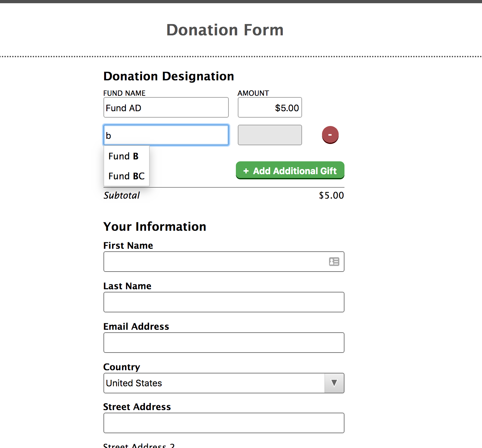Click into the Last Name field
The image size is (482, 448).
tap(224, 302)
